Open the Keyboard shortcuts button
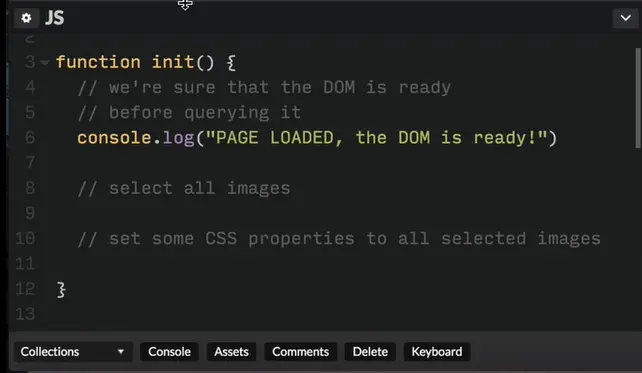This screenshot has height=373, width=642. pyautogui.click(x=437, y=352)
